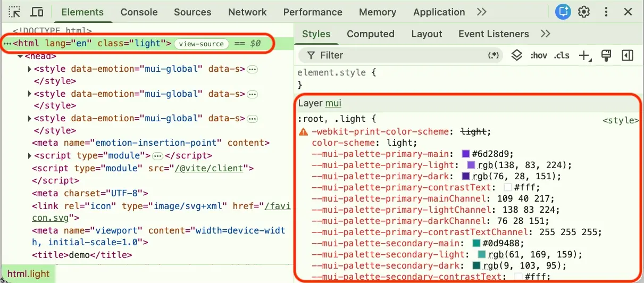Expand the second mui-global style element
This screenshot has height=283, width=644.
(x=30, y=94)
